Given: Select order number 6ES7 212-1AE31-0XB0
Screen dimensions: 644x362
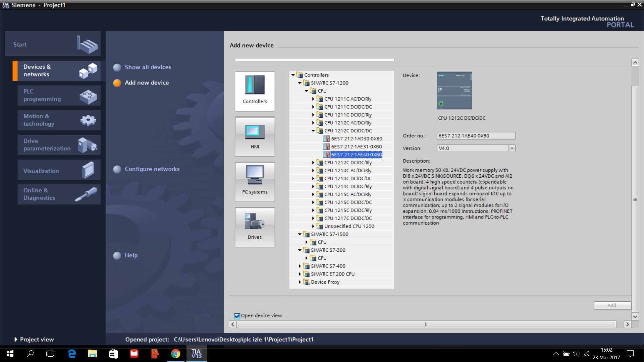Looking at the screenshot, I should (357, 147).
